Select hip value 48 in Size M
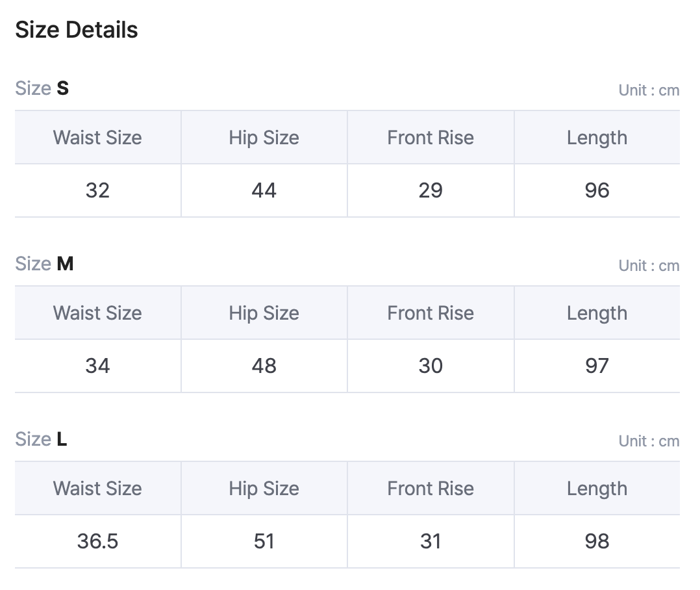The image size is (700, 590). (264, 366)
